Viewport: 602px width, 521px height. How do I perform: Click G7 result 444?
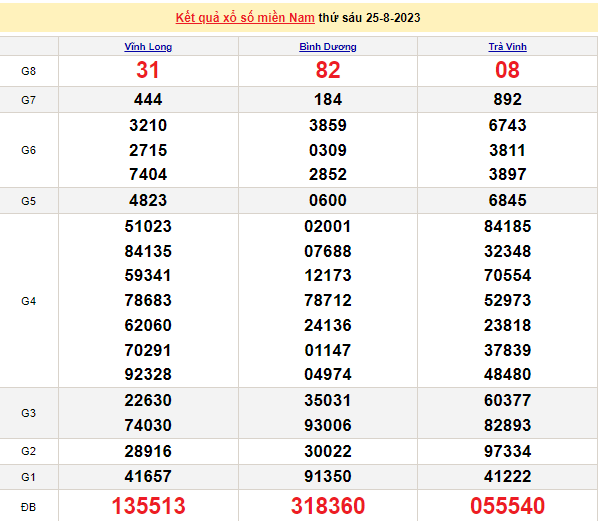148,100
